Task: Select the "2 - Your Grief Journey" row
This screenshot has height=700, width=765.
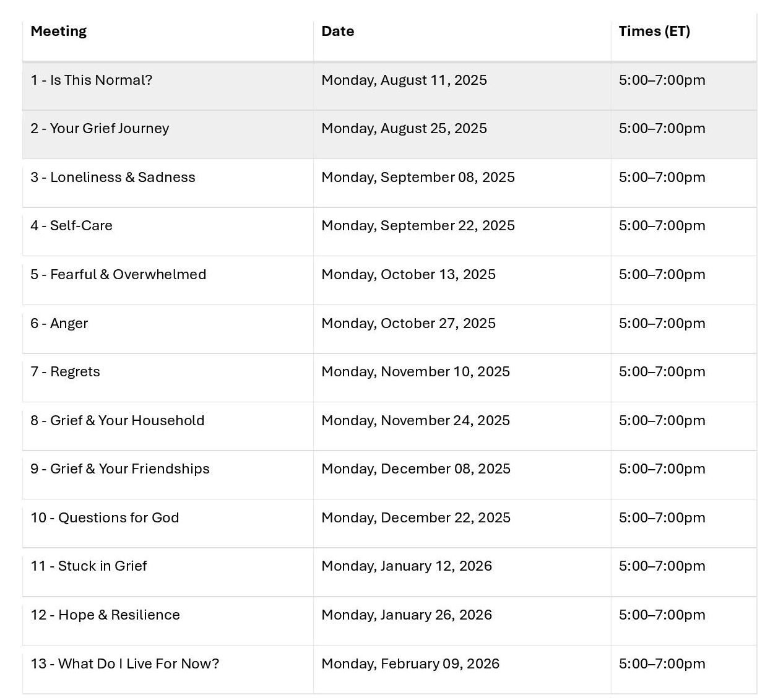Action: (x=100, y=129)
